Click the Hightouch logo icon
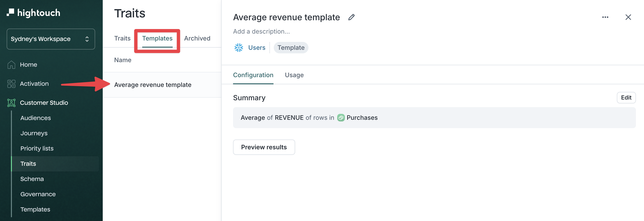The image size is (644, 221). pyautogui.click(x=10, y=13)
